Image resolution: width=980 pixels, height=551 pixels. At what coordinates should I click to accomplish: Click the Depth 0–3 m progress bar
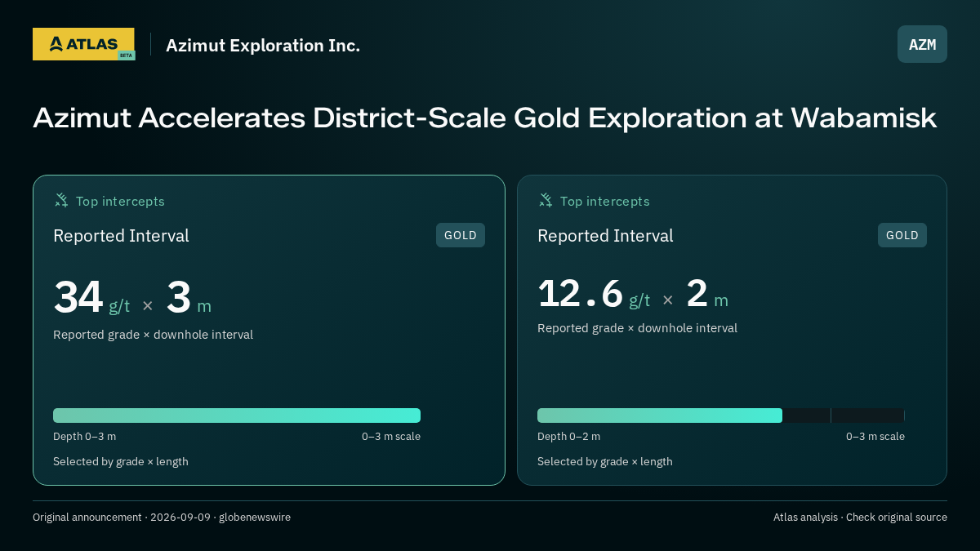point(237,415)
